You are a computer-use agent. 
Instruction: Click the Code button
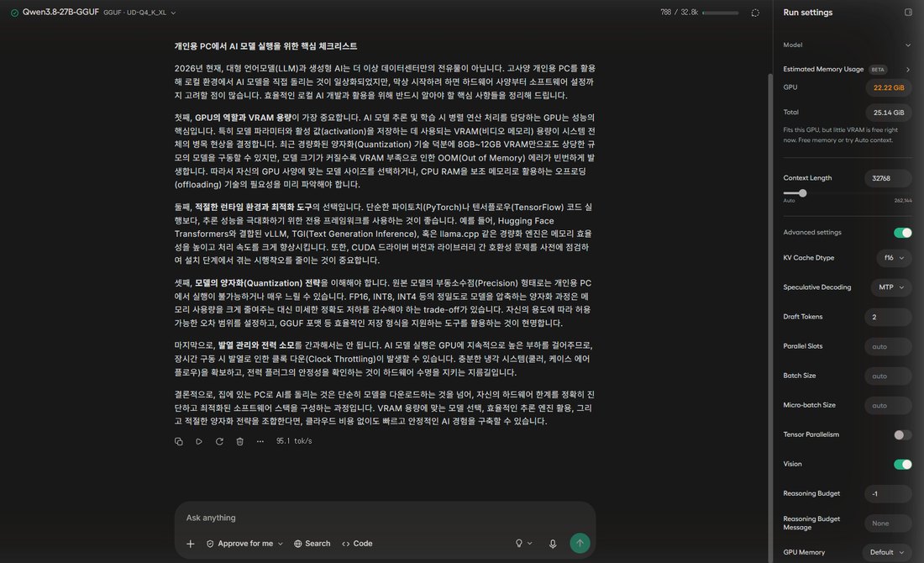click(357, 544)
